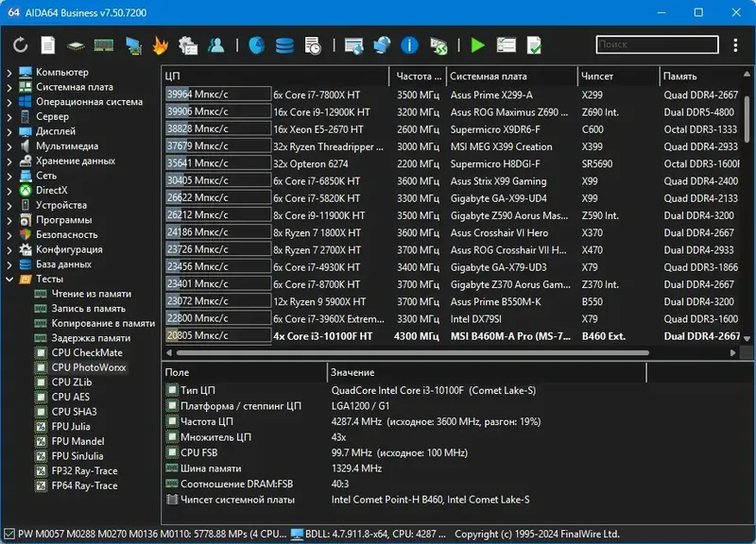Run the System Stability Test flame icon

(159, 44)
